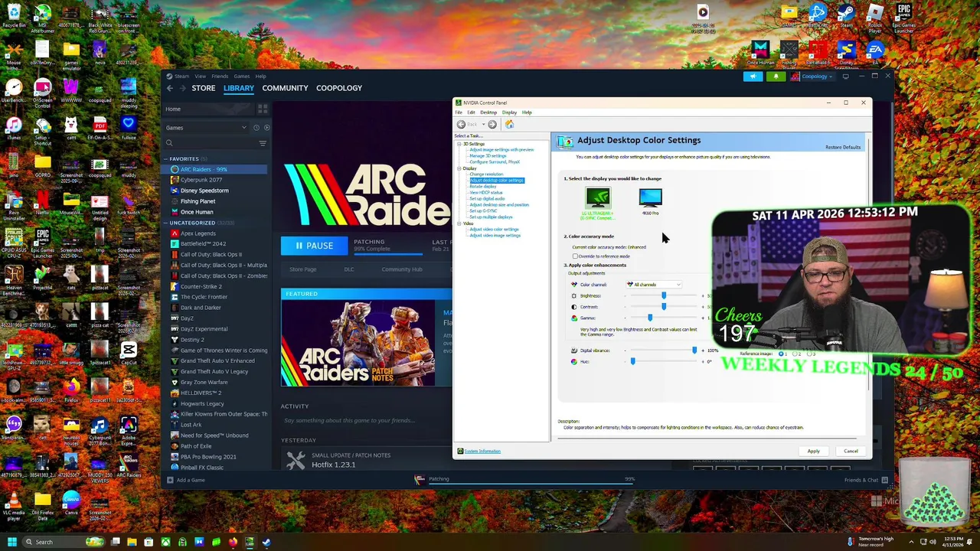Collapse the Video tree node
The width and height of the screenshot is (980, 551).
(x=459, y=223)
